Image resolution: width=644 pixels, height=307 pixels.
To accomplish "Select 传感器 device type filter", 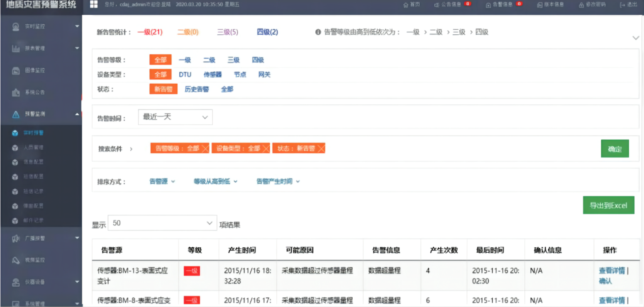I will [x=213, y=75].
